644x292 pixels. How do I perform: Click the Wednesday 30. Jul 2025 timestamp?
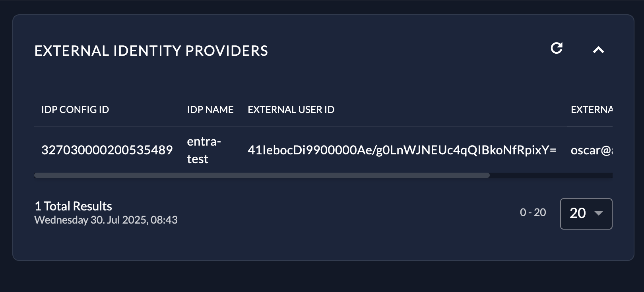click(106, 220)
